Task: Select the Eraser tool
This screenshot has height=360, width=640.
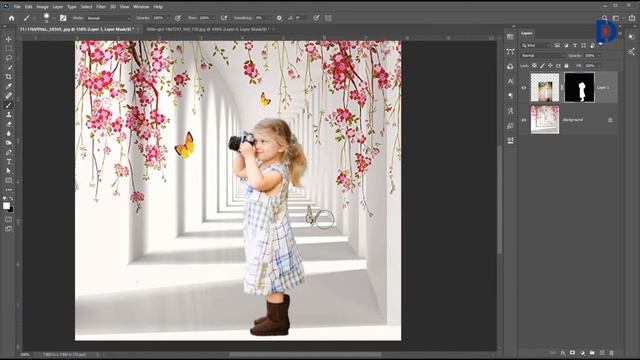Action: point(9,124)
